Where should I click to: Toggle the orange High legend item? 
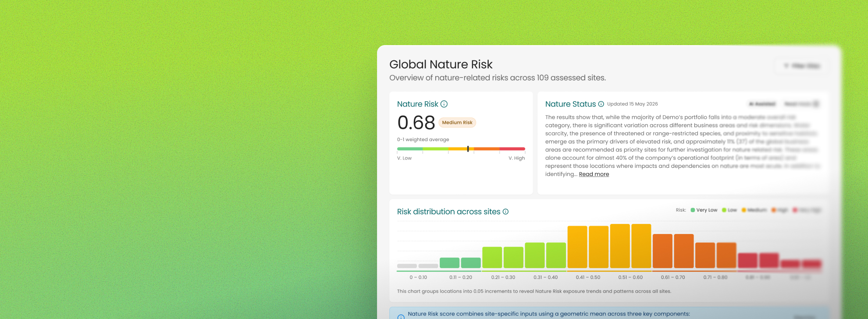[779, 210]
